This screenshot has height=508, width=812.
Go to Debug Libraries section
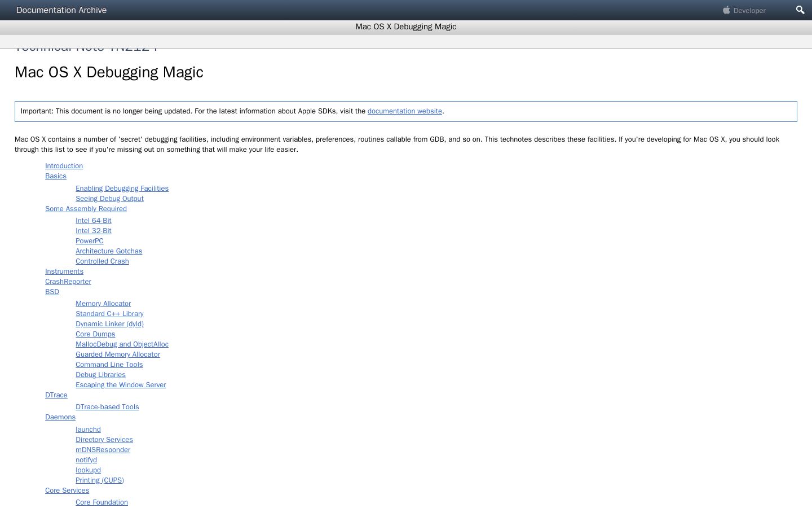(x=100, y=375)
